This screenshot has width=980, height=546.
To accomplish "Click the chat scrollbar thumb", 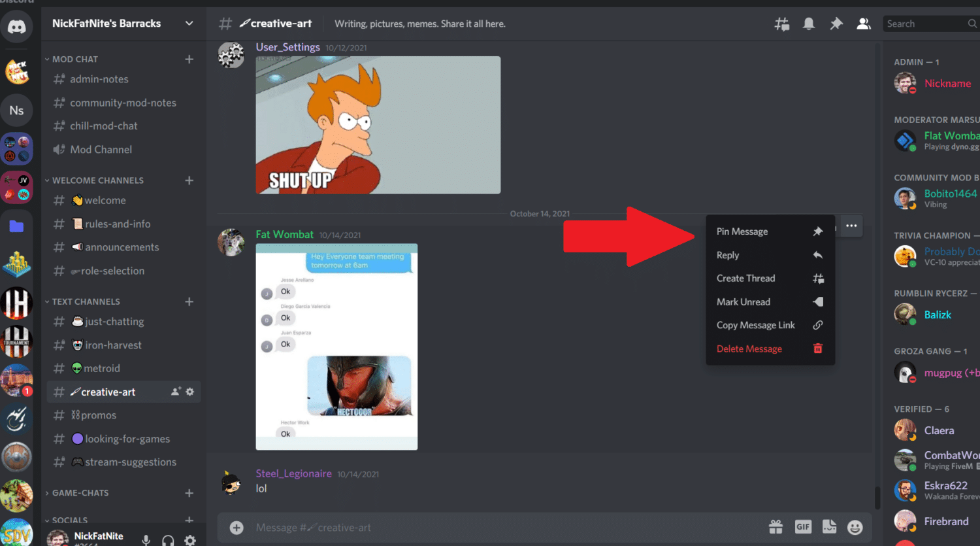I will pyautogui.click(x=878, y=498).
